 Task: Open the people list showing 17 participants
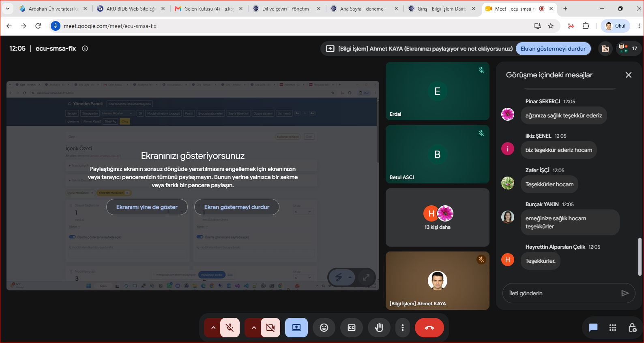tap(628, 49)
